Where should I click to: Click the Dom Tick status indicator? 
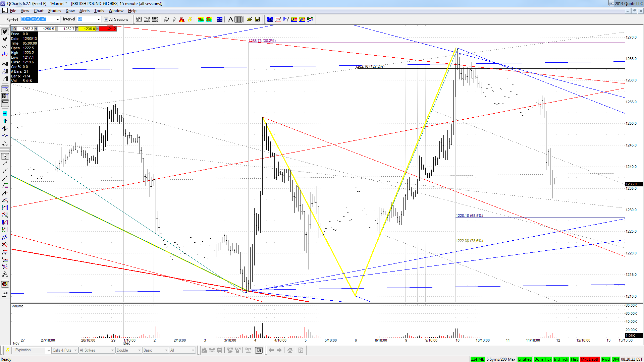click(x=543, y=359)
